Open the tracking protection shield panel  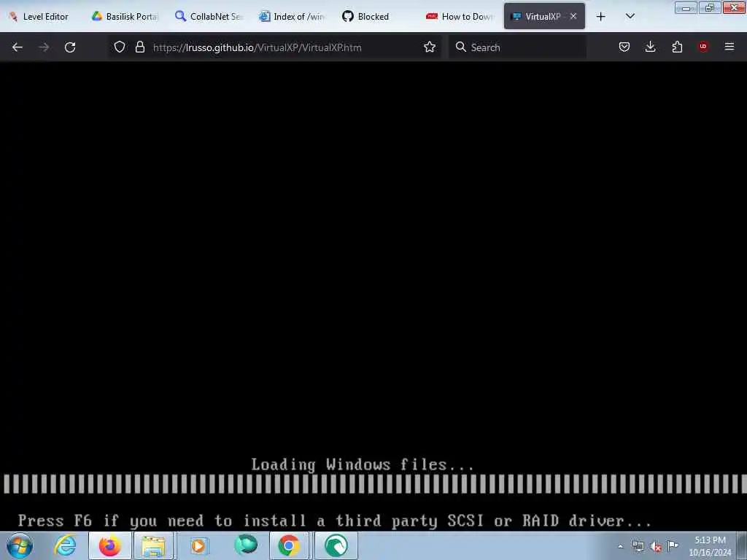click(120, 47)
